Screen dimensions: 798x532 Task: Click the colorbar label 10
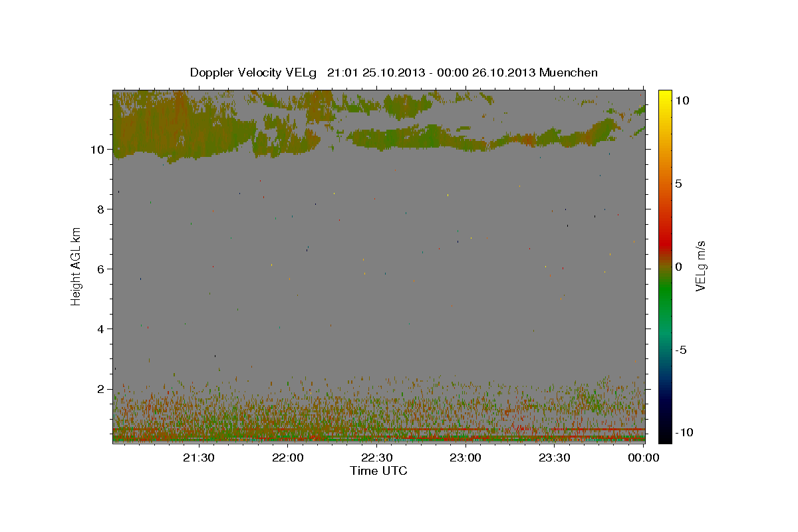coord(682,100)
